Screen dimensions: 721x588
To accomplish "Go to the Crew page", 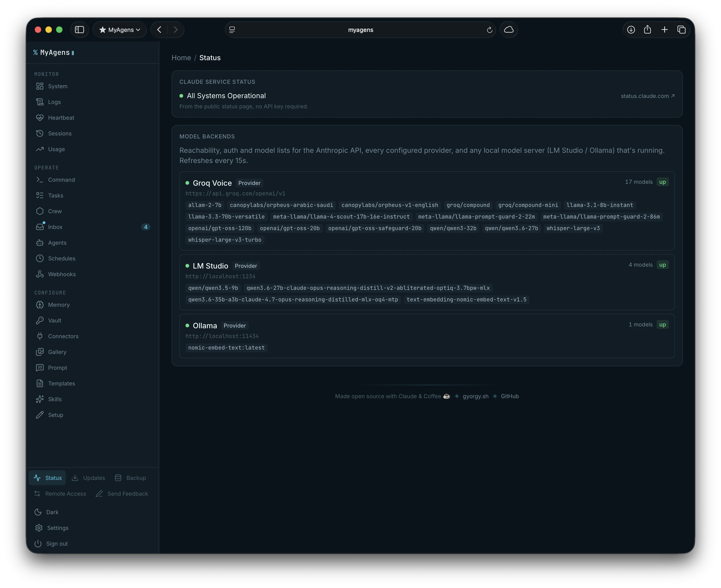I will pos(48,211).
